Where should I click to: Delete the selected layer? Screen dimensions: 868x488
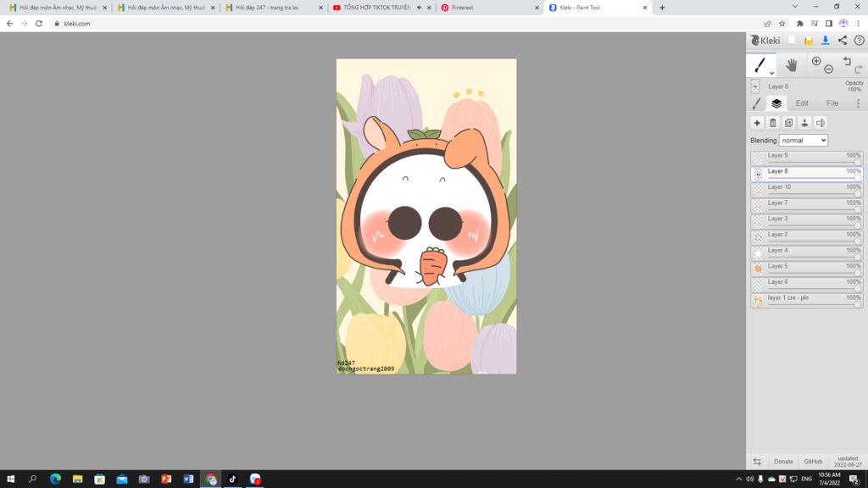773,123
